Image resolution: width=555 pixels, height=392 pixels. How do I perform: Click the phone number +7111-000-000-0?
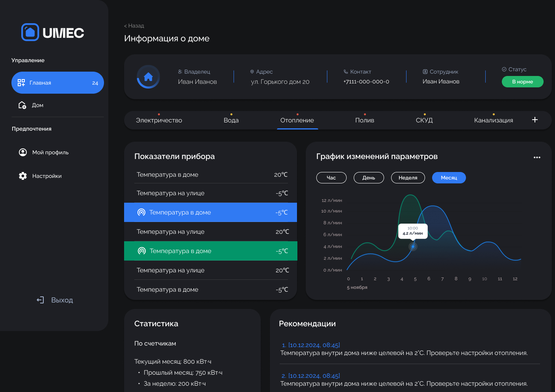(x=366, y=81)
